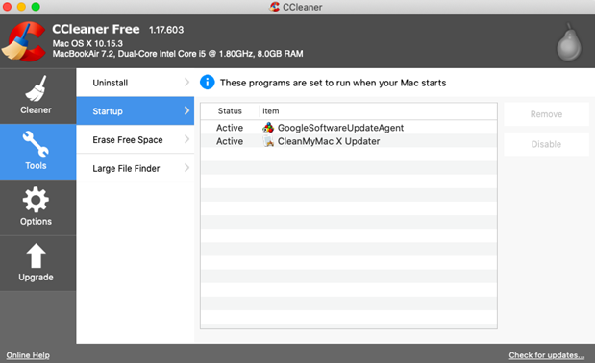Click the MacBookAir hardware info text
595x364 pixels.
[x=178, y=54]
